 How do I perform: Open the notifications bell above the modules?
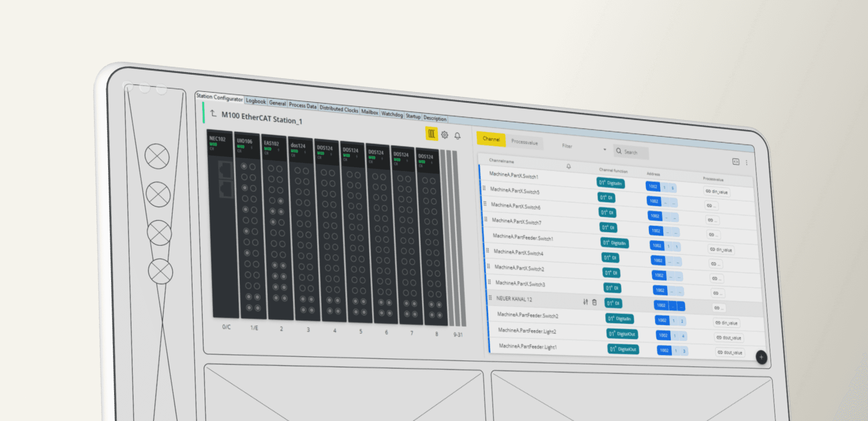(457, 136)
